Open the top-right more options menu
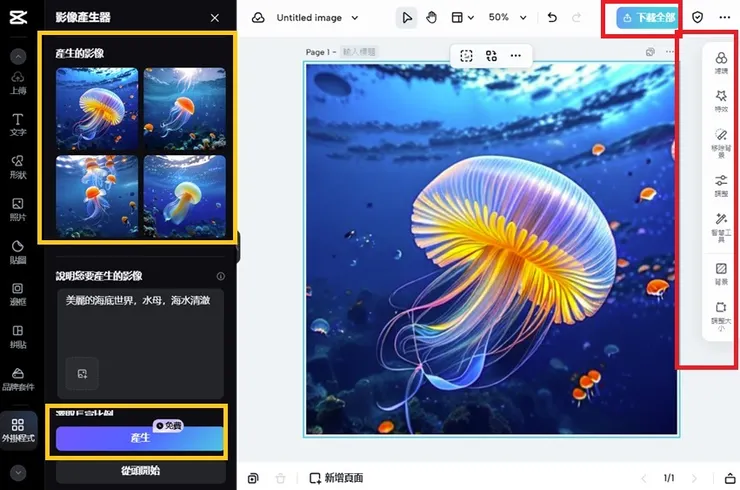The image size is (740, 490). tap(724, 17)
